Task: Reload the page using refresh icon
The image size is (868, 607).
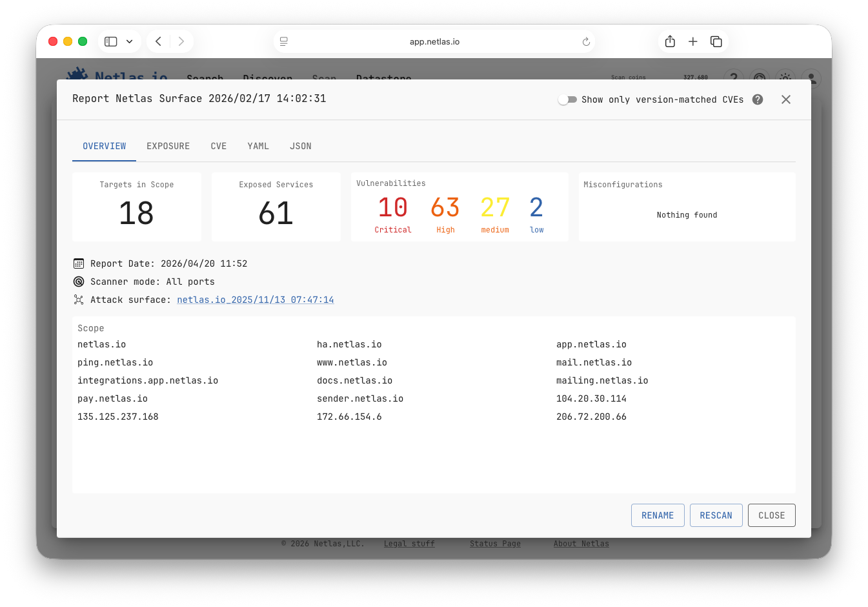Action: point(586,41)
